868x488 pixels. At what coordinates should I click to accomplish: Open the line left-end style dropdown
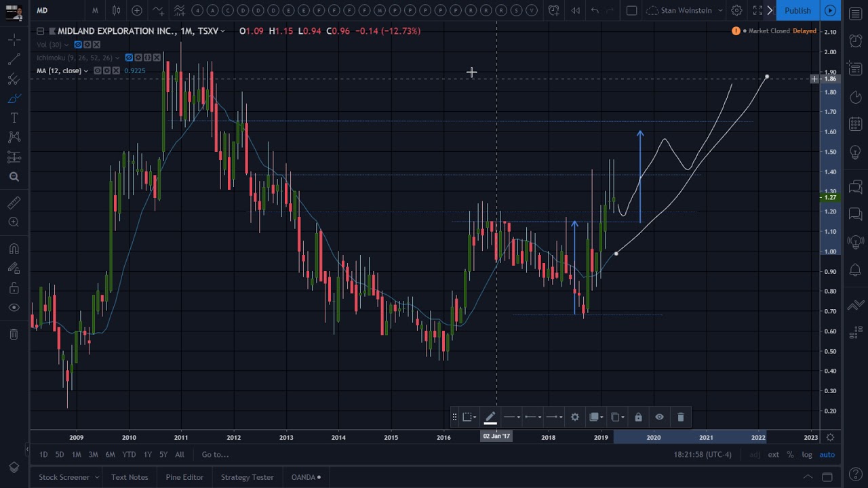(x=533, y=417)
